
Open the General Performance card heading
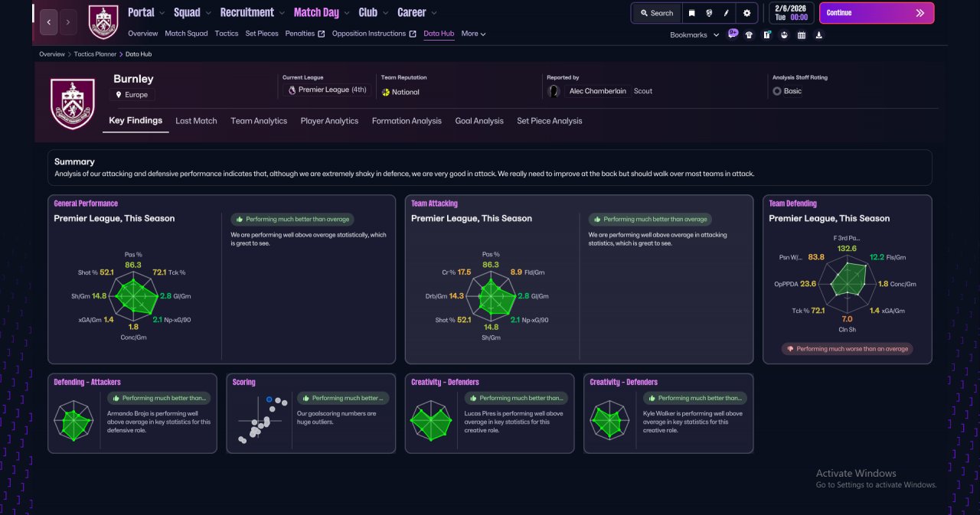click(x=86, y=204)
